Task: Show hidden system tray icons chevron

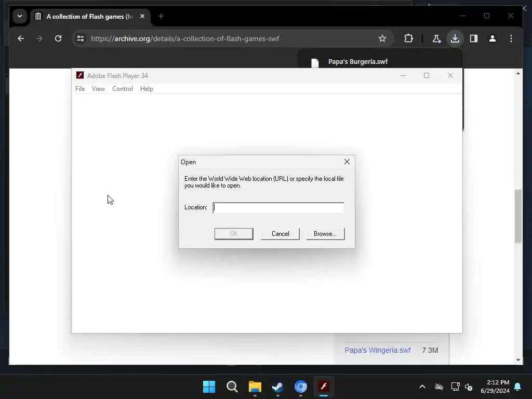Action: [422, 387]
